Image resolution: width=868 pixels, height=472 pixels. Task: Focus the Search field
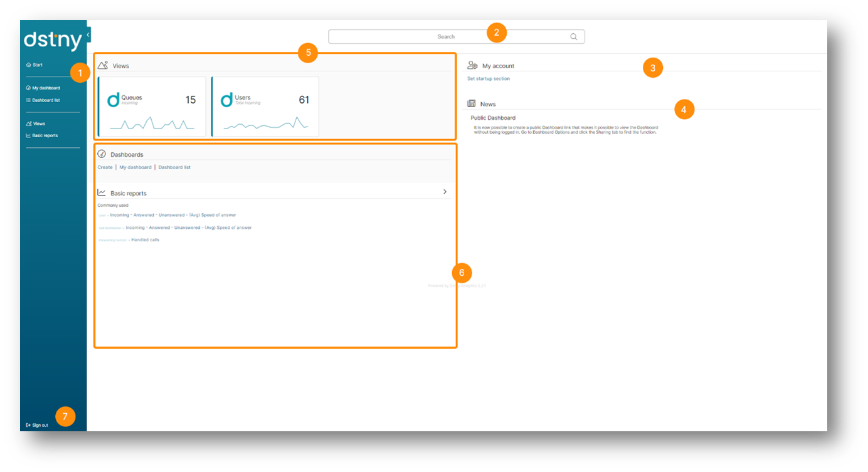click(x=457, y=36)
